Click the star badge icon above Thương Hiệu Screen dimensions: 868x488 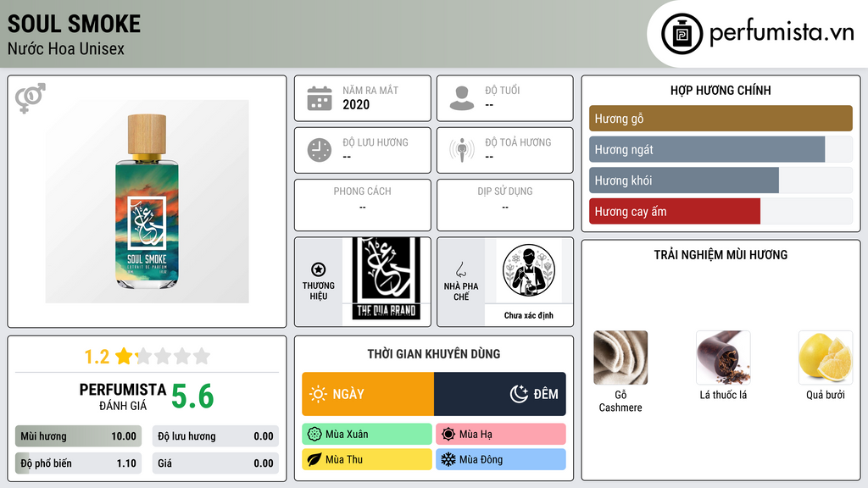coord(319,269)
